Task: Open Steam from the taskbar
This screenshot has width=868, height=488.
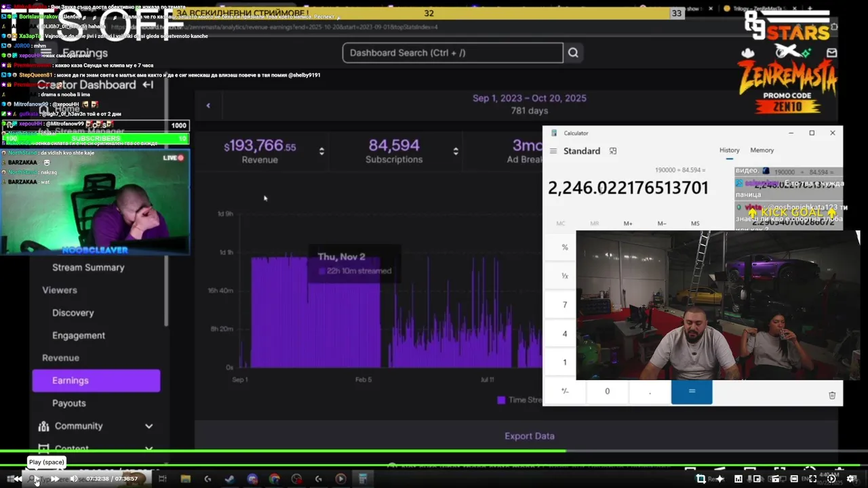Action: coord(230,479)
